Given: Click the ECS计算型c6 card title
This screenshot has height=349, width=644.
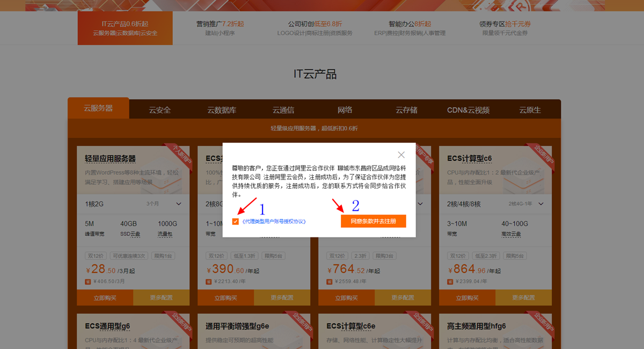Looking at the screenshot, I should pos(470,159).
